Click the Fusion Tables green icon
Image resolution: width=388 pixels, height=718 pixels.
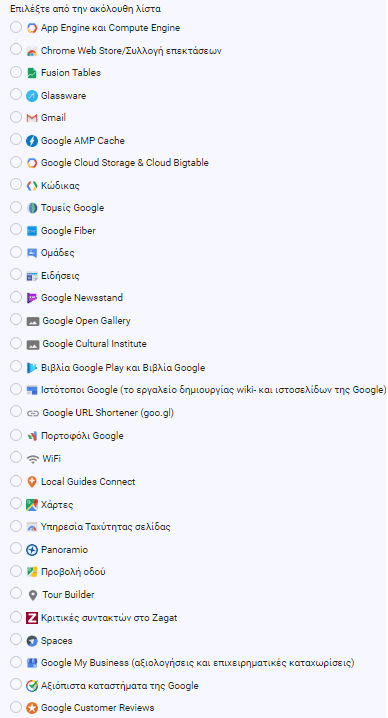(32, 73)
